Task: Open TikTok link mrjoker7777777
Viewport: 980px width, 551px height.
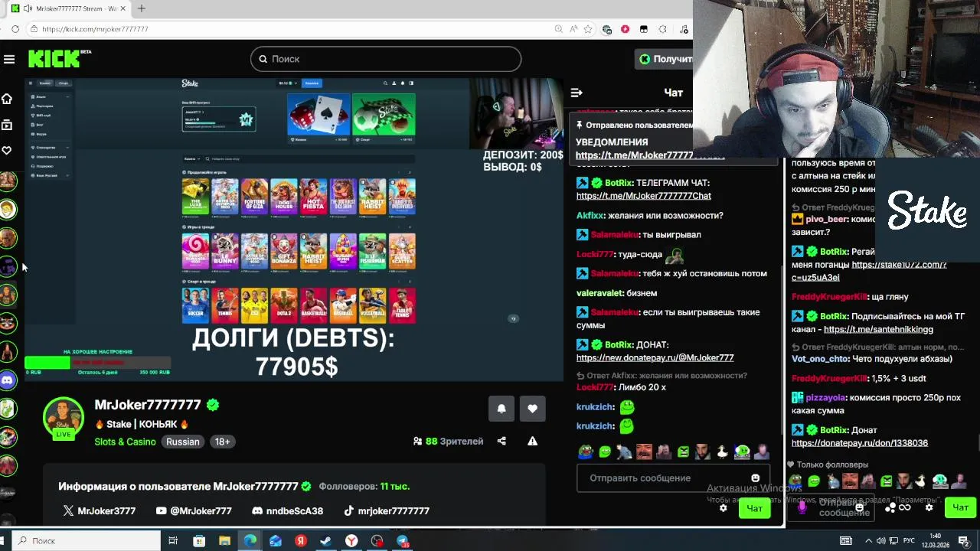Action: [386, 510]
